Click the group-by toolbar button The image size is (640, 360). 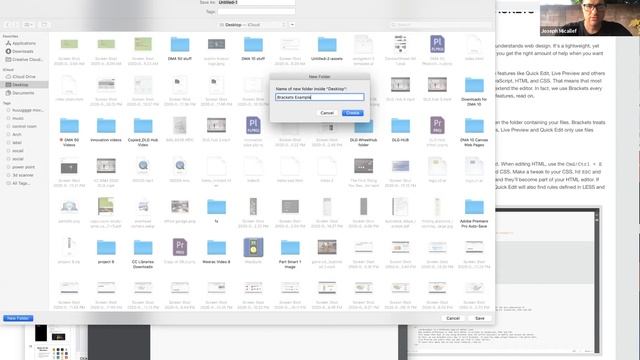(x=44, y=25)
